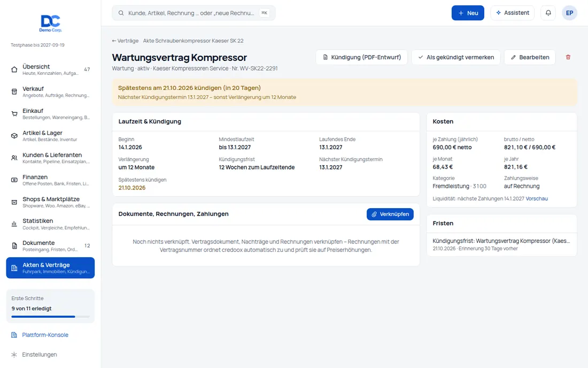The image size is (588, 368).
Task: Select Akten & Verträge in sidebar
Action: coord(50,268)
